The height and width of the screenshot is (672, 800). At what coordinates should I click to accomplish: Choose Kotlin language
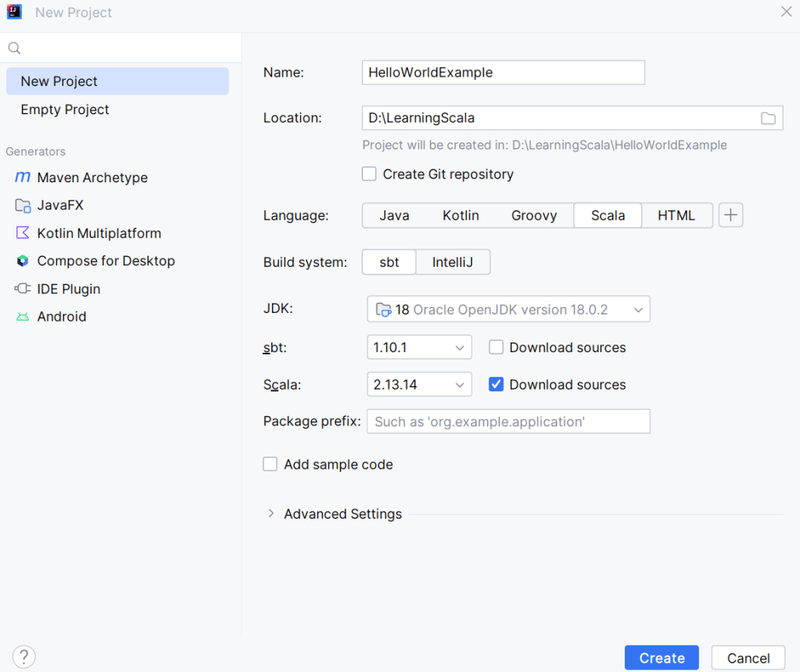click(x=461, y=215)
